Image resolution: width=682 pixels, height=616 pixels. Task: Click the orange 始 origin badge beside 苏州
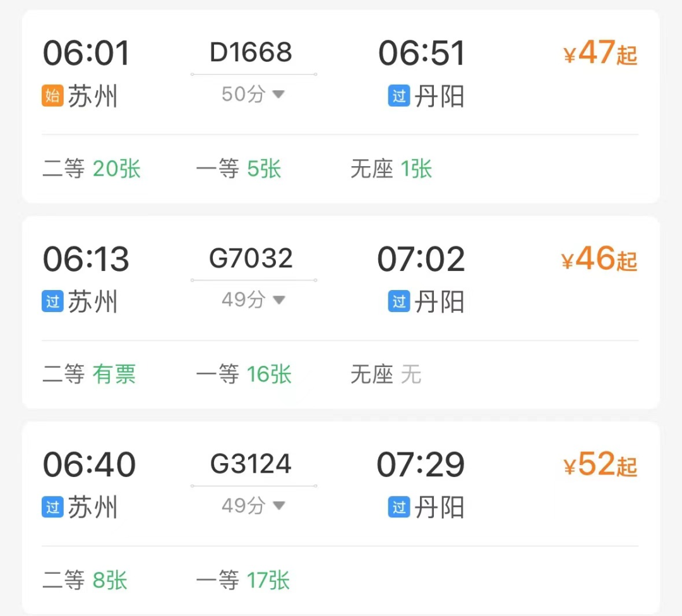pyautogui.click(x=52, y=97)
